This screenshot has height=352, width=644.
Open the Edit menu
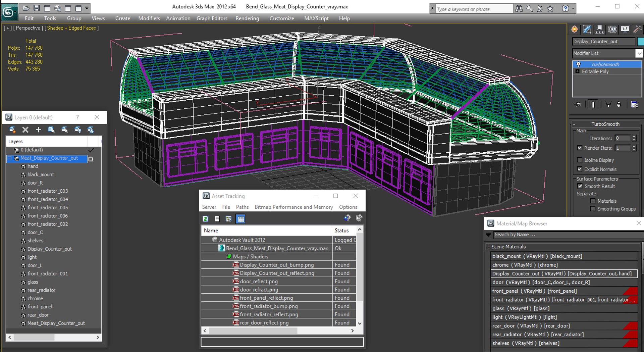pyautogui.click(x=29, y=18)
